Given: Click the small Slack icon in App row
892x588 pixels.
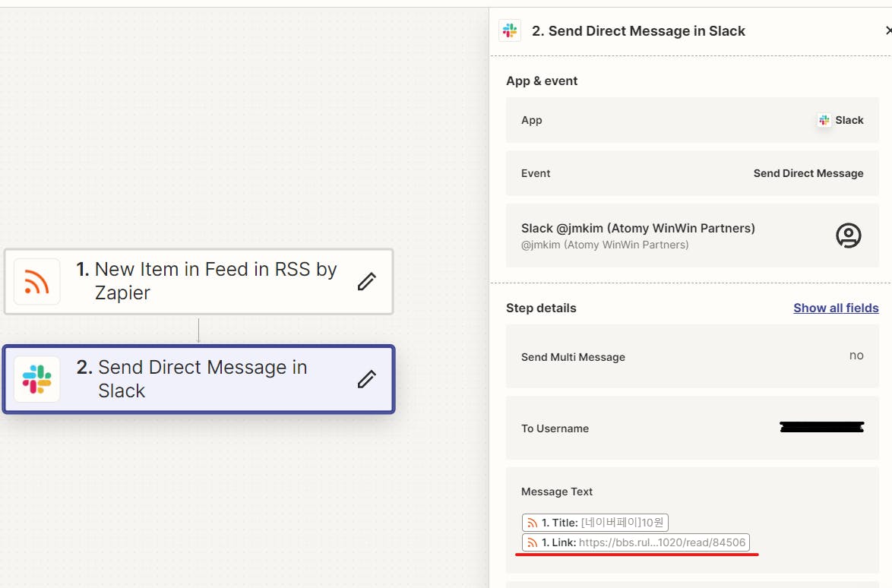Looking at the screenshot, I should click(x=824, y=120).
